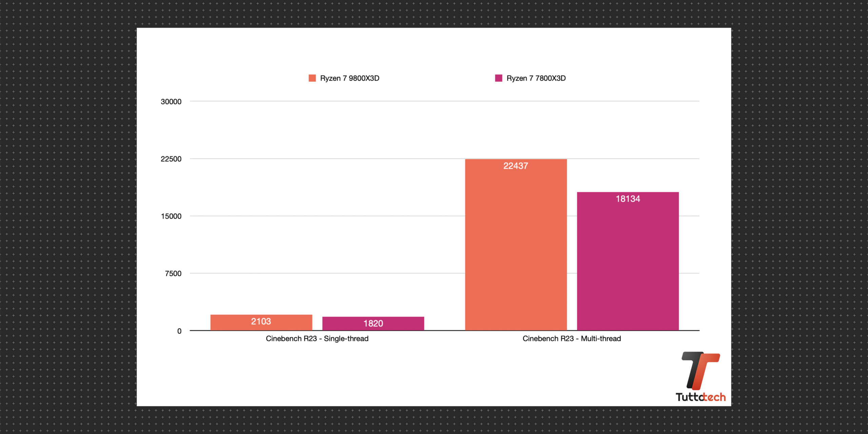Click the 22437 value text
This screenshot has height=434, width=868.
(x=516, y=166)
